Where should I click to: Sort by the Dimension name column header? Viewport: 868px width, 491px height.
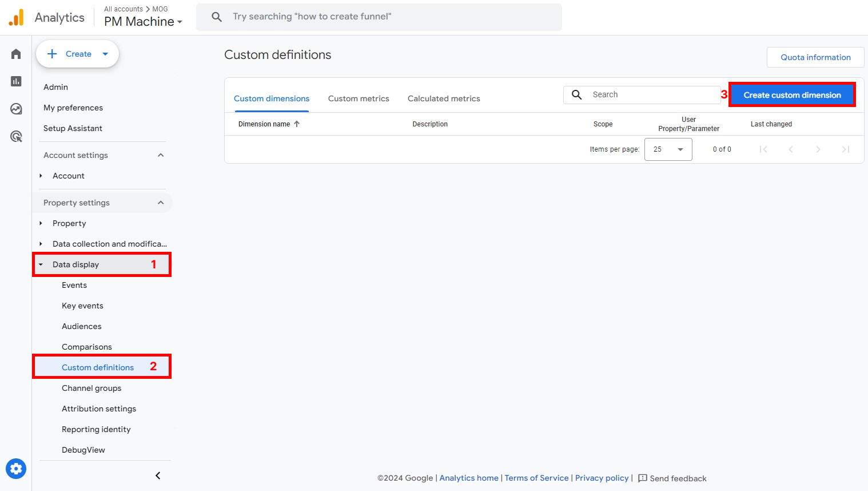(x=264, y=124)
